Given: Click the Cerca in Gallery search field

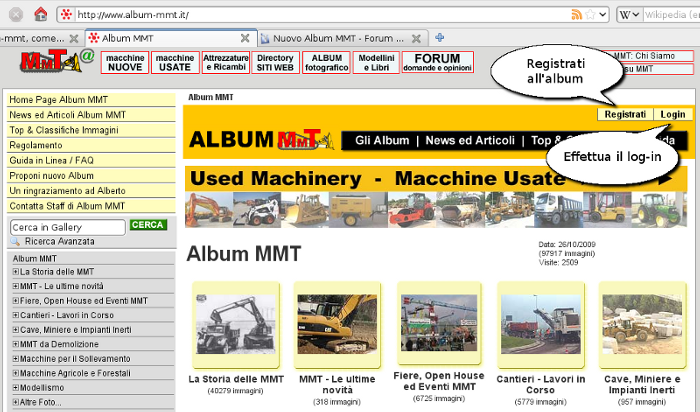Looking at the screenshot, I should (x=68, y=227).
